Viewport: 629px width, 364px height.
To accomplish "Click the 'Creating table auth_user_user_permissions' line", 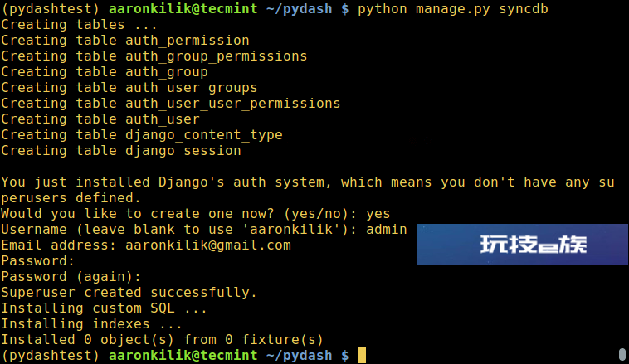I will coord(170,104).
